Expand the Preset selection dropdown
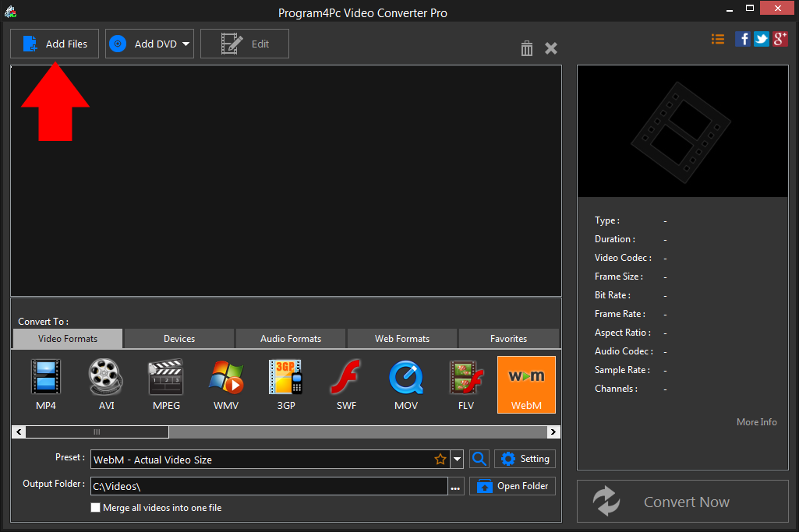799x532 pixels. pyautogui.click(x=457, y=459)
